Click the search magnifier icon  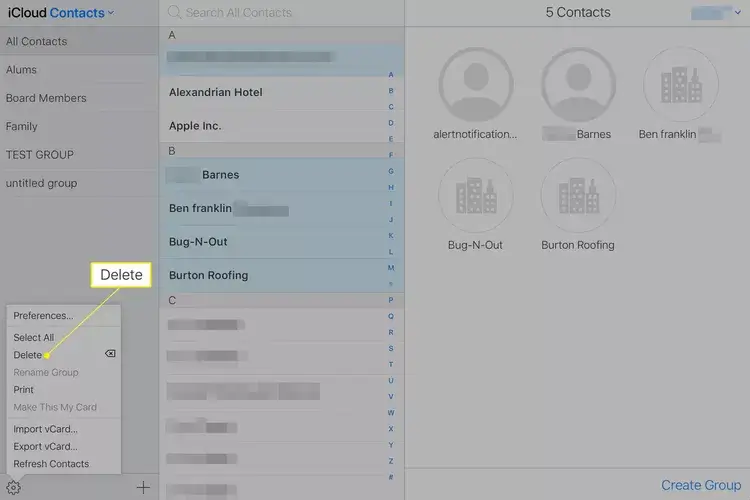tap(174, 12)
